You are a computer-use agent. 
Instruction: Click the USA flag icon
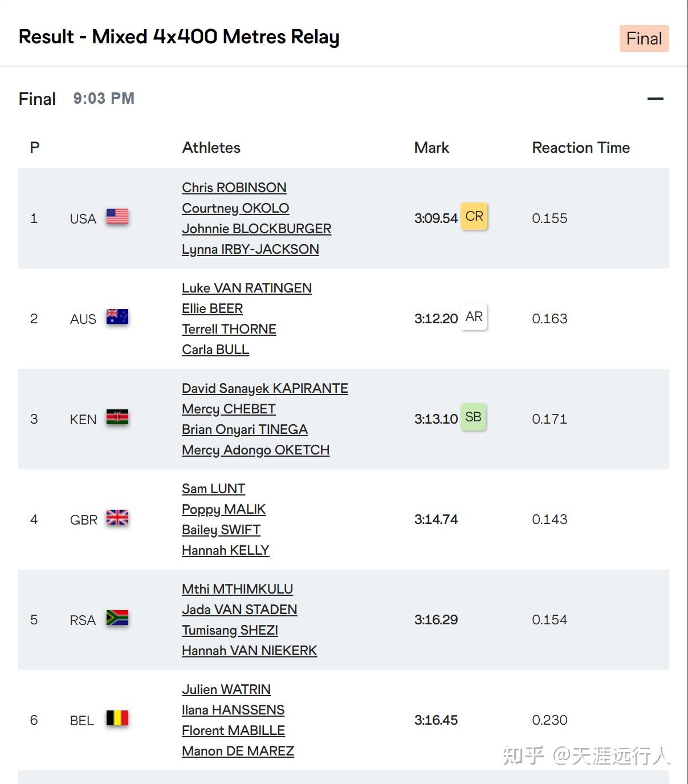point(117,217)
